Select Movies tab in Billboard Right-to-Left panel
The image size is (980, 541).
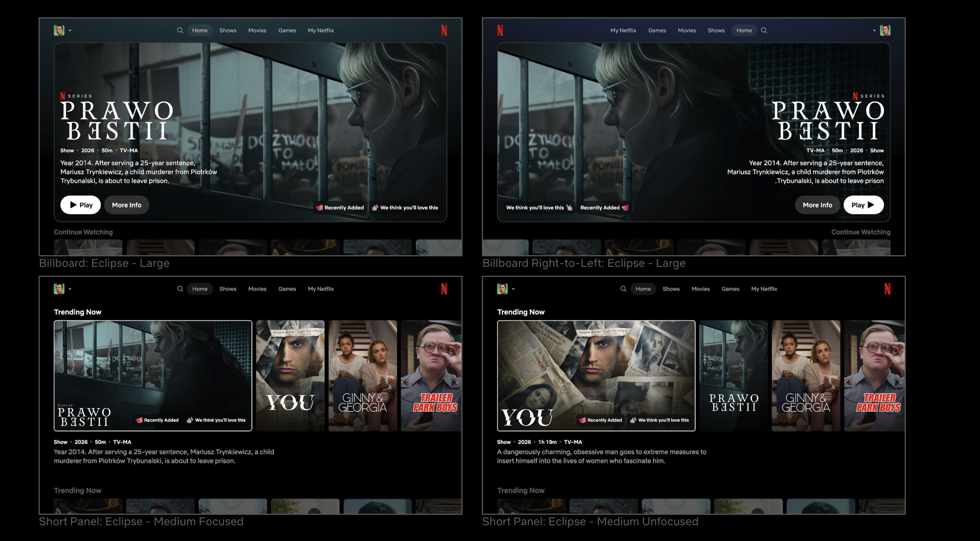(x=686, y=31)
